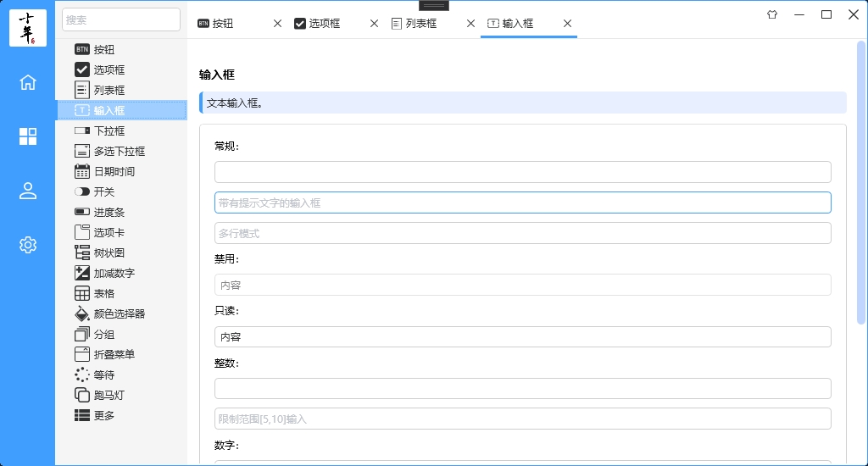This screenshot has width=868, height=466.
Task: Select the 树状图 item in the component list
Action: 121,253
